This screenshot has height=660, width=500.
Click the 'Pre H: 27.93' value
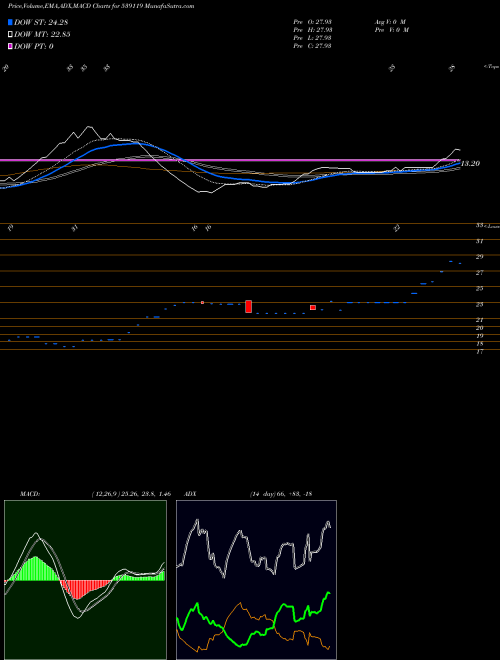[x=313, y=30]
